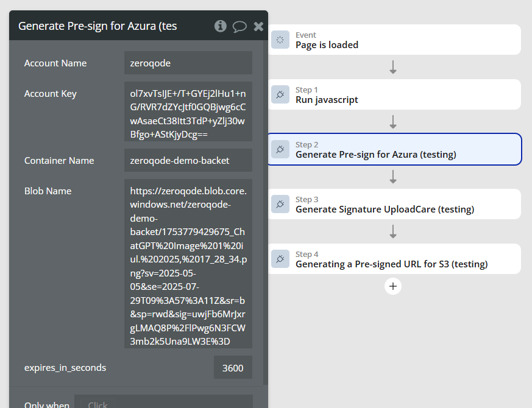Click the info icon in panel header

click(221, 26)
